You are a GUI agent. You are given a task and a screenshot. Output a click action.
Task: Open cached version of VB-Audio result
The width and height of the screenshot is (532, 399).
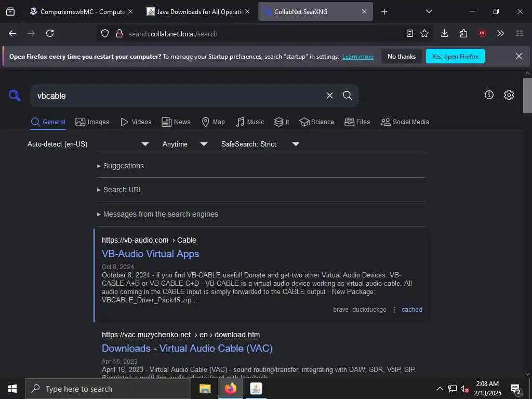[412, 310]
